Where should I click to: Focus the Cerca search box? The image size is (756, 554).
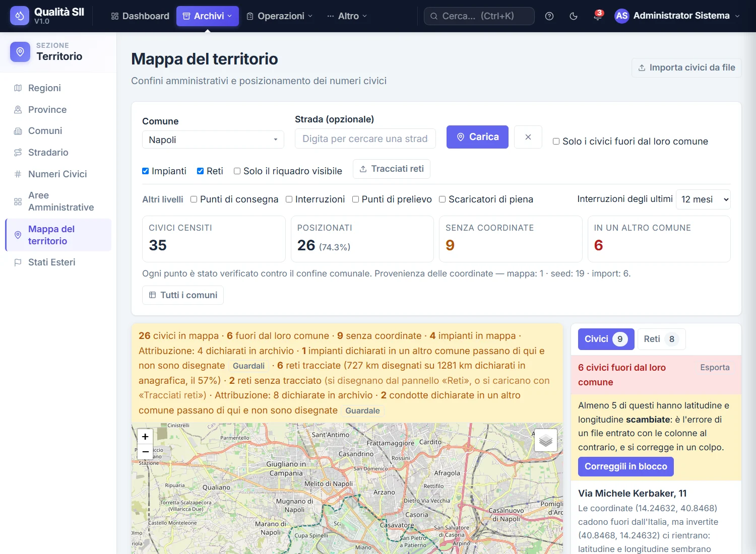[479, 16]
